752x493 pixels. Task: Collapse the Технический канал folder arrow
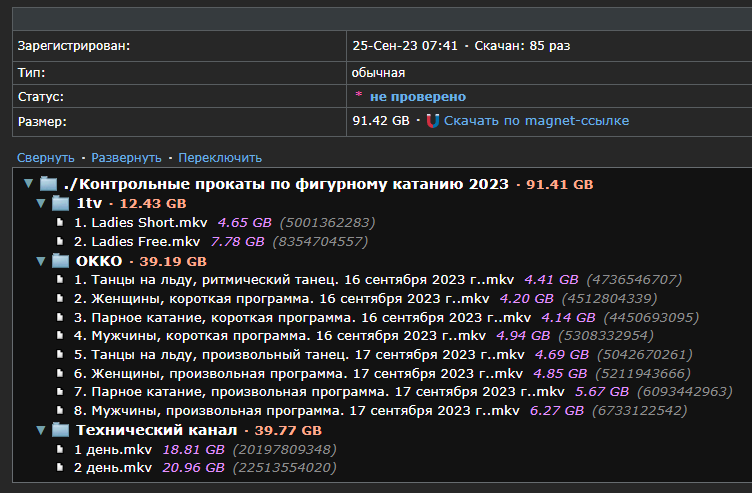click(x=41, y=430)
